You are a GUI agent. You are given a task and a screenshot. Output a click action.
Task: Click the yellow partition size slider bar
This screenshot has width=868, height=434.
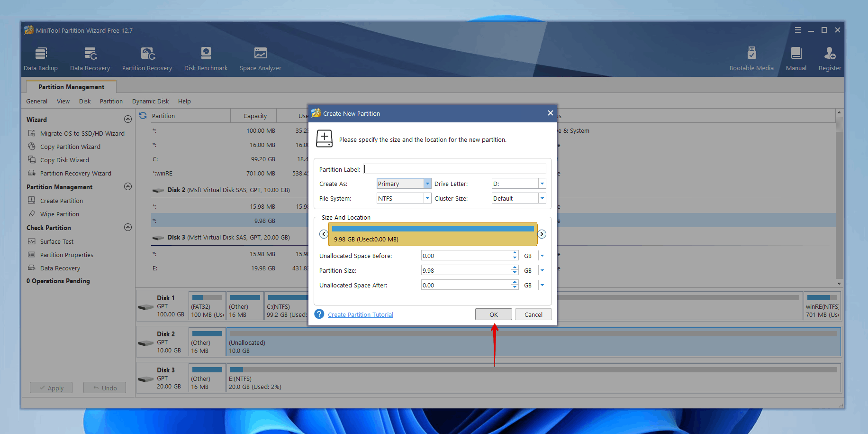click(433, 234)
